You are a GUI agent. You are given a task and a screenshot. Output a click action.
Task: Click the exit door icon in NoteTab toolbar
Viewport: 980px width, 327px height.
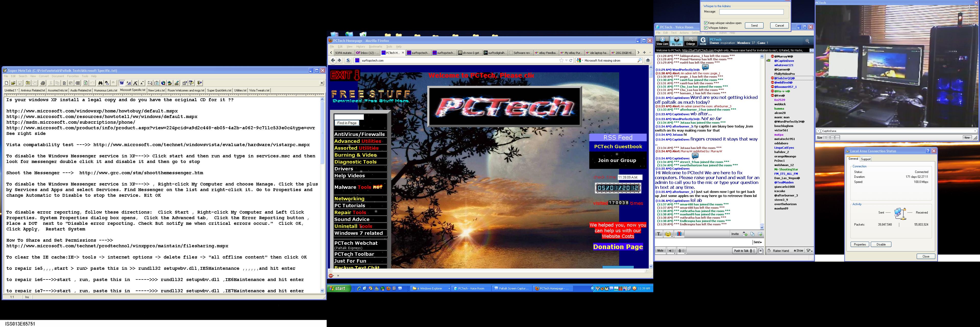(200, 83)
